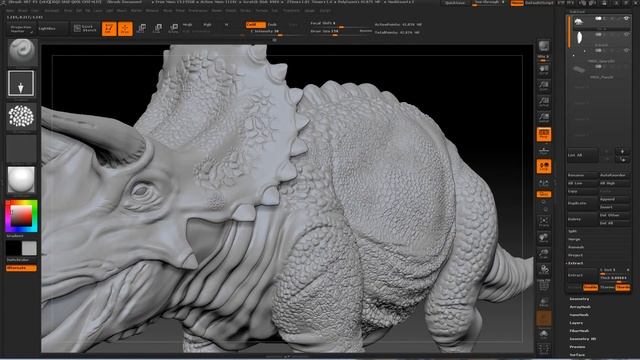The height and width of the screenshot is (360, 640).
Task: Click the Append subtool button
Action: (614, 199)
